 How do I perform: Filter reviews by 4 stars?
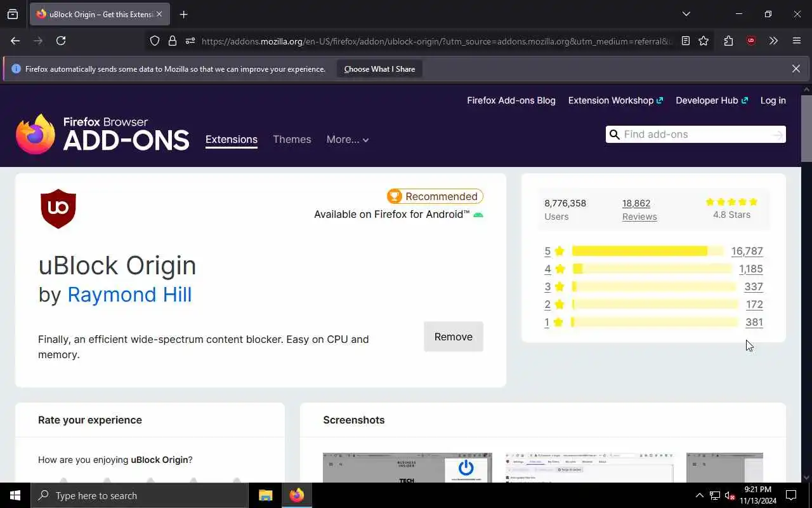pyautogui.click(x=554, y=269)
